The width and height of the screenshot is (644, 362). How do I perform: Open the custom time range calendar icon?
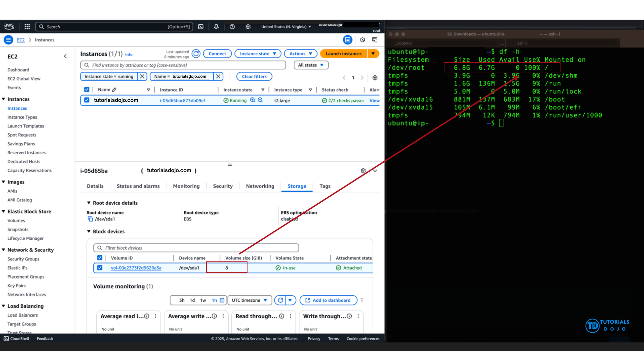point(222,300)
